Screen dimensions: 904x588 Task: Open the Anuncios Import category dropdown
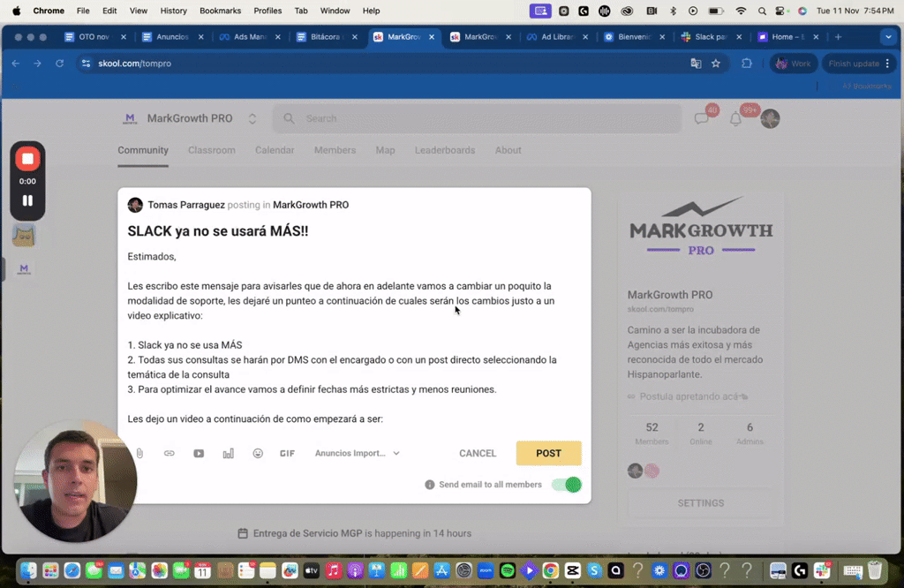[357, 453]
